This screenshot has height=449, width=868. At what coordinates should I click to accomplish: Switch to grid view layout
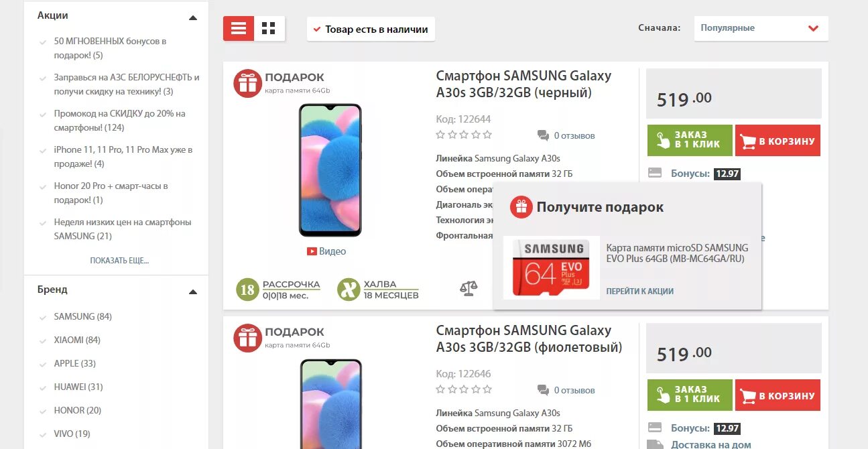(269, 28)
